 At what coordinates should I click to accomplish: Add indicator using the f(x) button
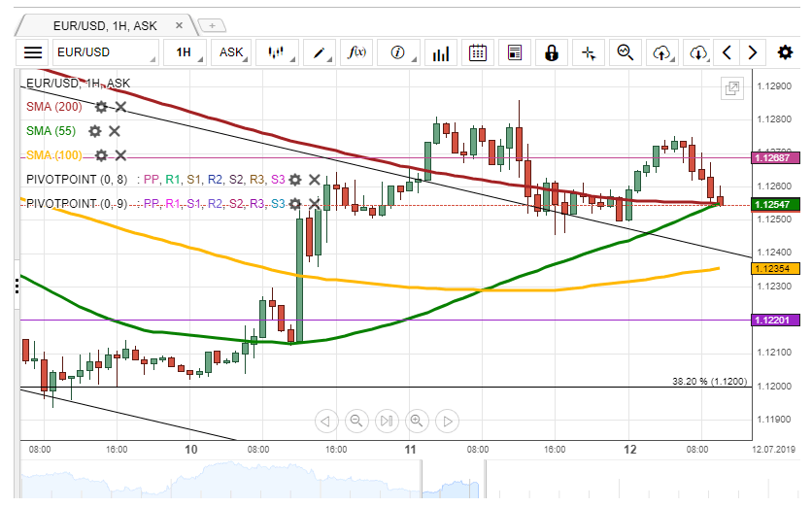(357, 52)
